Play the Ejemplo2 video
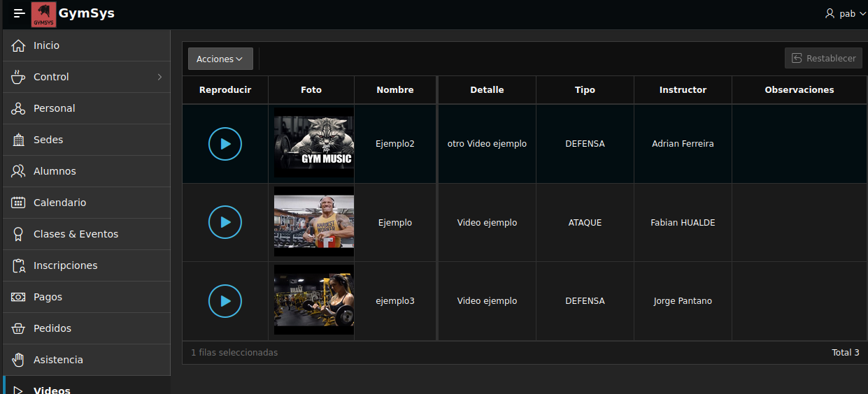The image size is (868, 394). pyautogui.click(x=225, y=144)
